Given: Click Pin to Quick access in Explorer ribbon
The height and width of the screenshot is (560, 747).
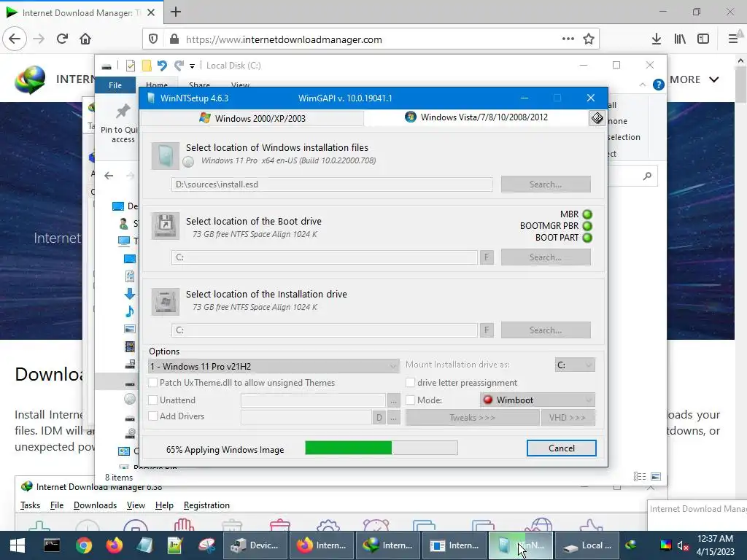Looking at the screenshot, I should pos(122,122).
